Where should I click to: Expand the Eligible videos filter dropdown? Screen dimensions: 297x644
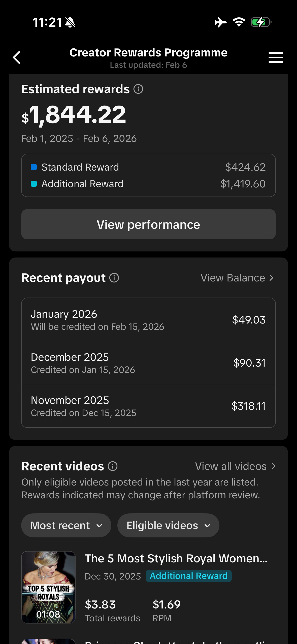click(168, 525)
